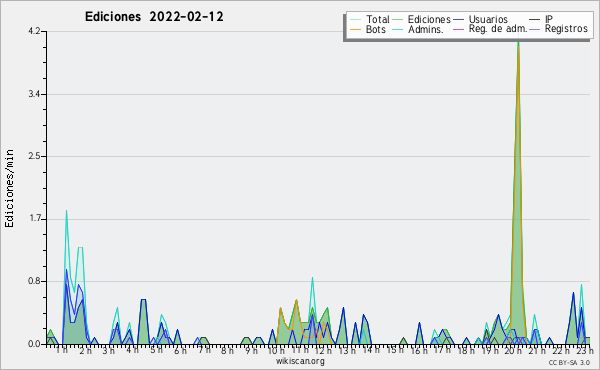
Task: Click the '20 h' x-axis label
Action: point(514,350)
